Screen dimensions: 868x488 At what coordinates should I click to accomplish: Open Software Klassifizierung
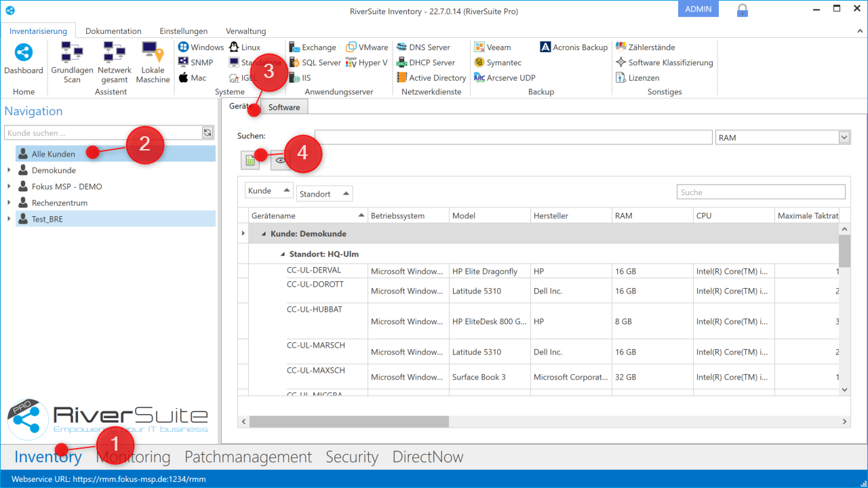[664, 62]
